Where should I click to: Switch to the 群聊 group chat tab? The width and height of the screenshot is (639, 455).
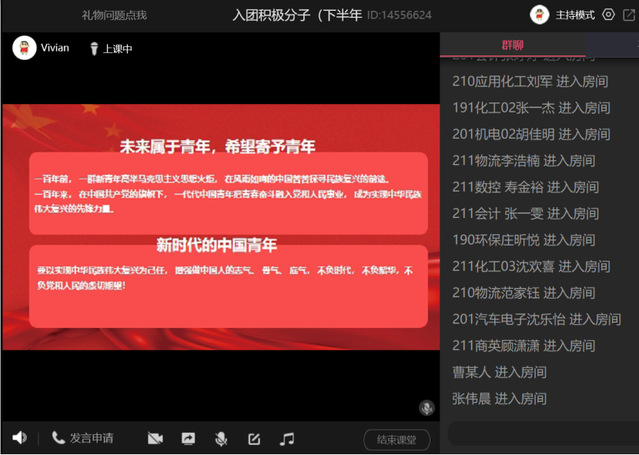[511, 45]
